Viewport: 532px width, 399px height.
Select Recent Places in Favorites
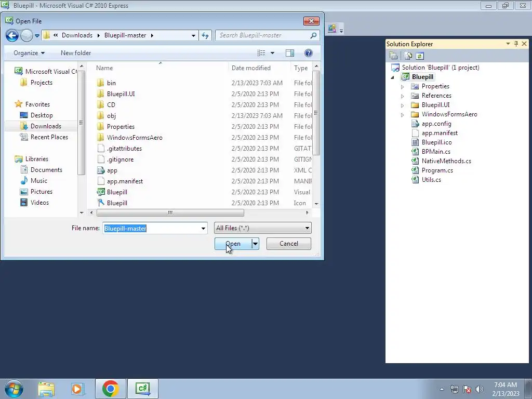[44, 137]
